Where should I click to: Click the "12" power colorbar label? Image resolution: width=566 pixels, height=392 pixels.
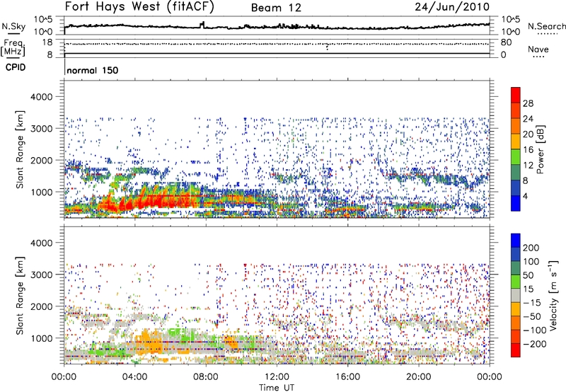pyautogui.click(x=528, y=166)
